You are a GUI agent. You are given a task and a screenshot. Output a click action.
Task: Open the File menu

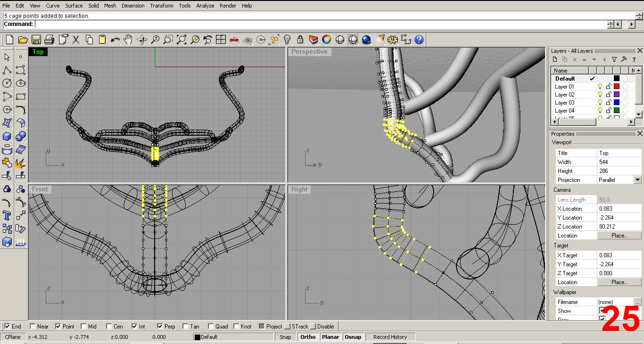(x=6, y=6)
